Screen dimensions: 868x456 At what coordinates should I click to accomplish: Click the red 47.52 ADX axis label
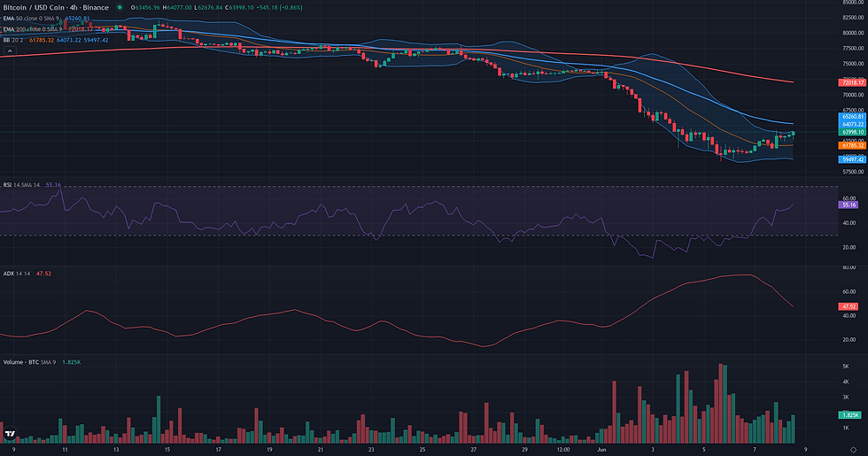[x=849, y=306]
